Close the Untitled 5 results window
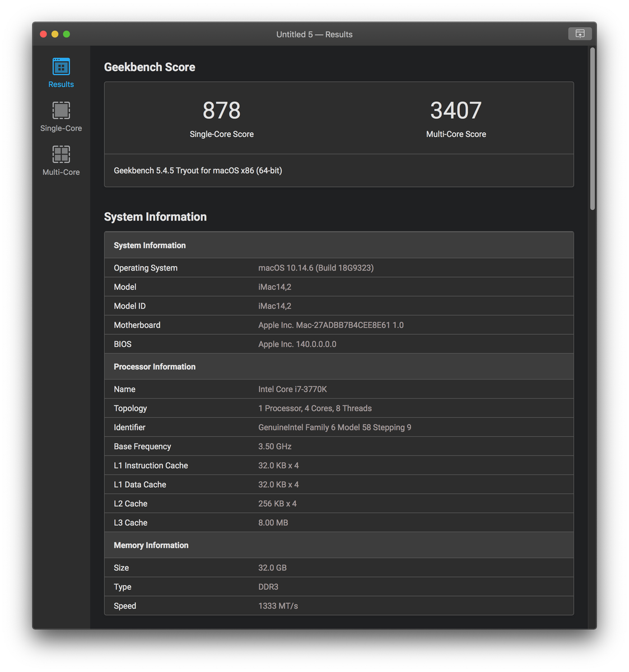629x672 pixels. 43,34
